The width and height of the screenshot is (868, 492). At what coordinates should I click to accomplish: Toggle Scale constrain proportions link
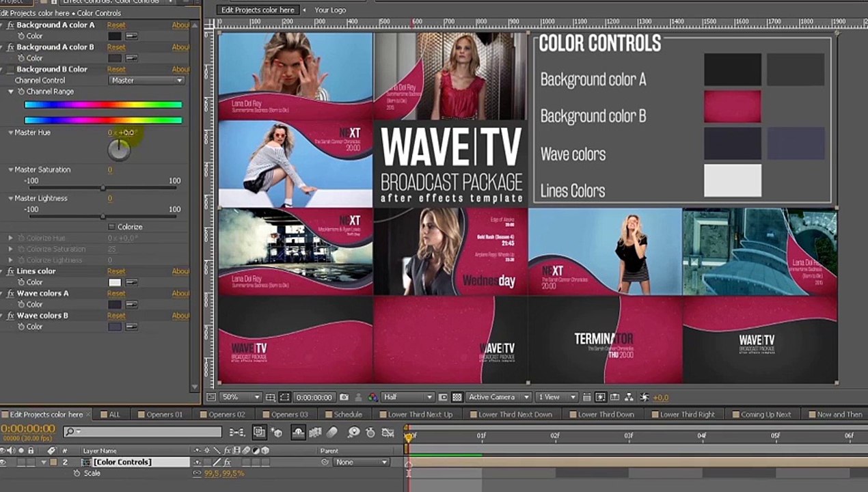pos(198,474)
